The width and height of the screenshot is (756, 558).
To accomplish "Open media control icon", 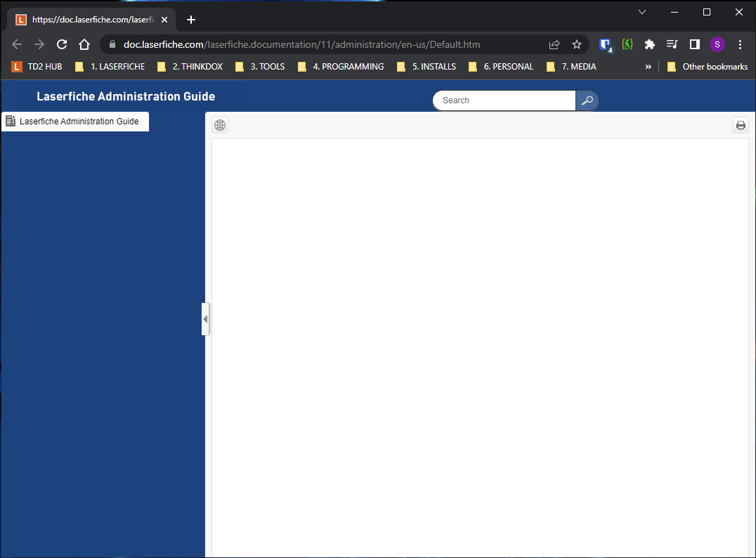I will [x=672, y=44].
